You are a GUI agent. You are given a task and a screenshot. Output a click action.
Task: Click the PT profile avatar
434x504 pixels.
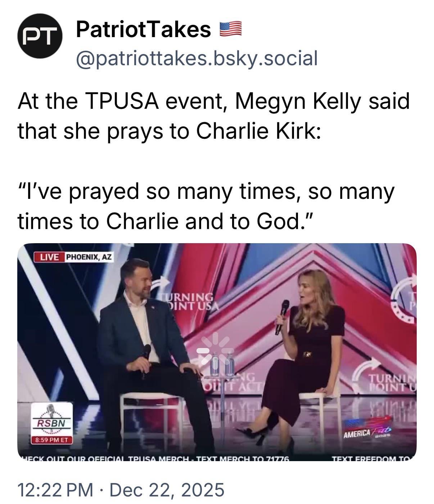[40, 36]
